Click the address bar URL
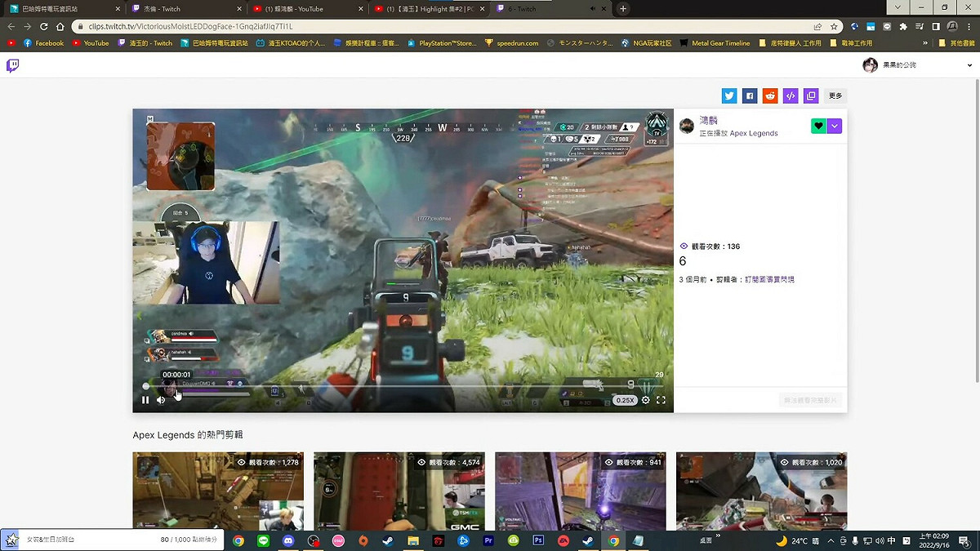The width and height of the screenshot is (980, 551). (190, 27)
